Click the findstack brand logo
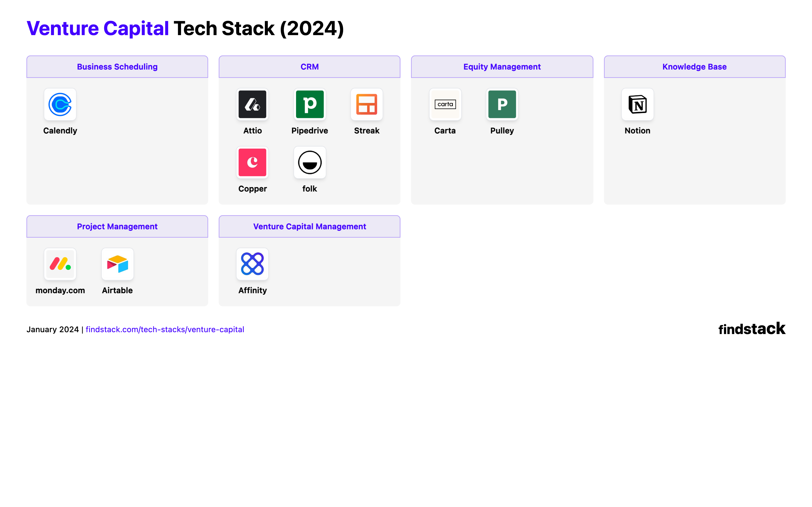Image resolution: width=812 pixels, height=507 pixels. point(752,328)
